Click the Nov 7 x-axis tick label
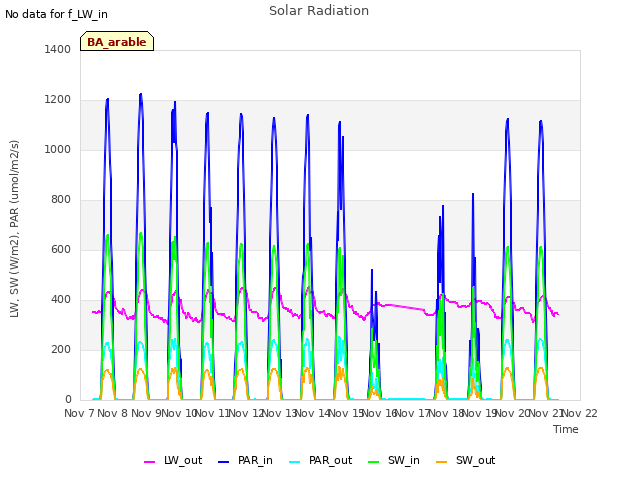Viewport: 640px width, 480px height. pos(79,413)
